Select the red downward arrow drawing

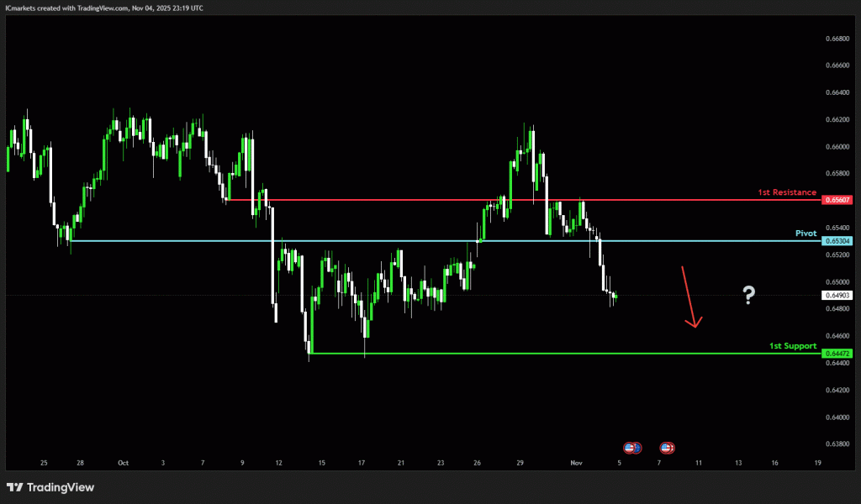click(x=690, y=297)
